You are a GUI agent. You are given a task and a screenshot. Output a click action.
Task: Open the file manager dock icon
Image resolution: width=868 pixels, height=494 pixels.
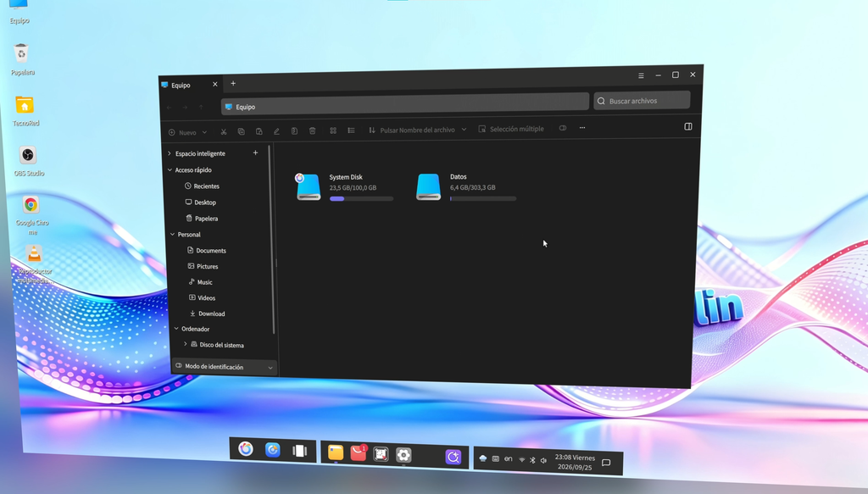336,452
